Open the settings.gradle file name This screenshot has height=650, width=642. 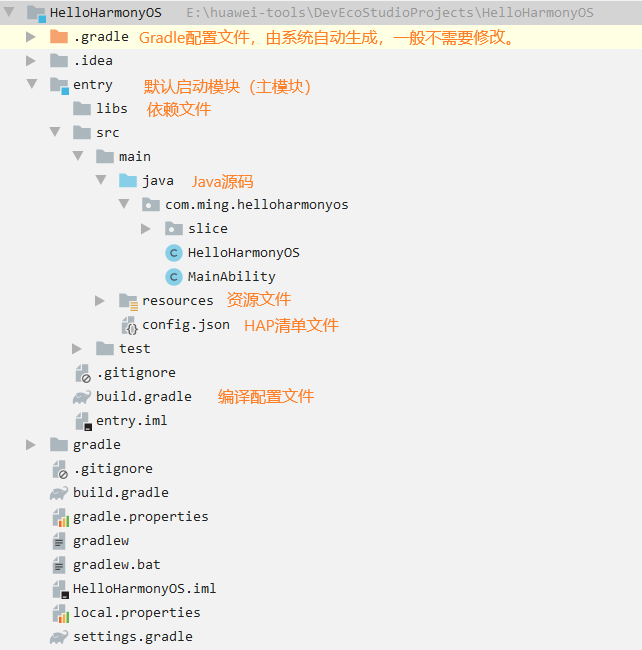133,637
